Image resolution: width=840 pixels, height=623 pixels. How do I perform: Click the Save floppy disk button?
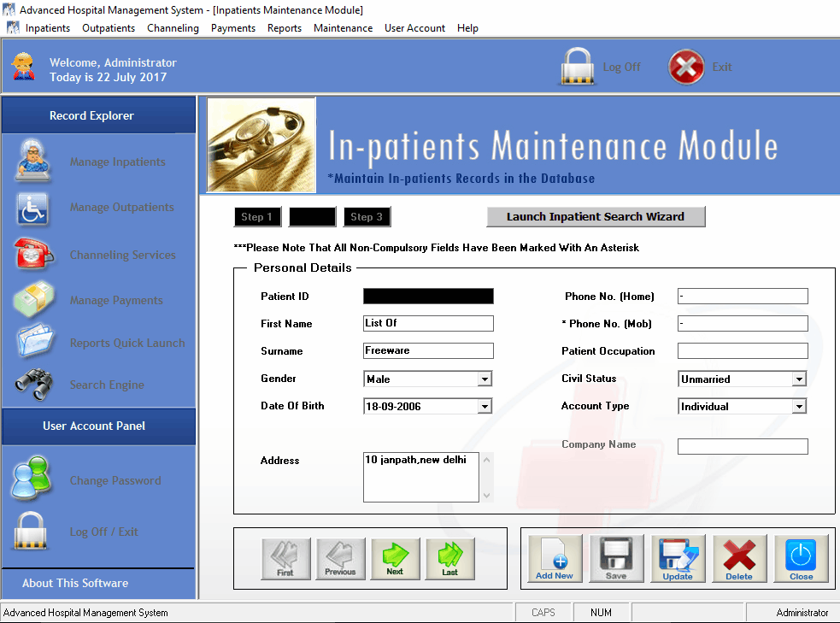point(616,559)
